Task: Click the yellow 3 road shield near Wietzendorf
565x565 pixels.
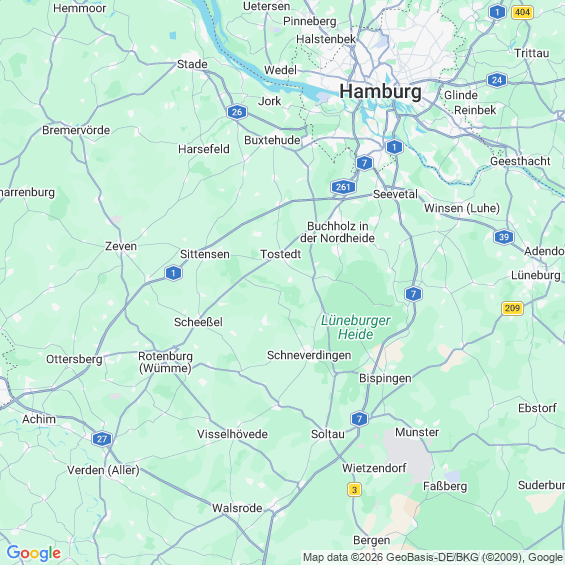Action: pyautogui.click(x=354, y=490)
